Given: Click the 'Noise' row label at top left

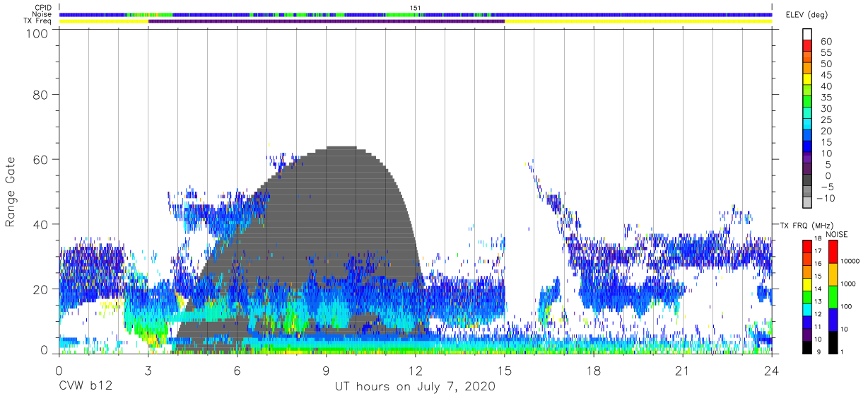Looking at the screenshot, I should click(x=42, y=14).
